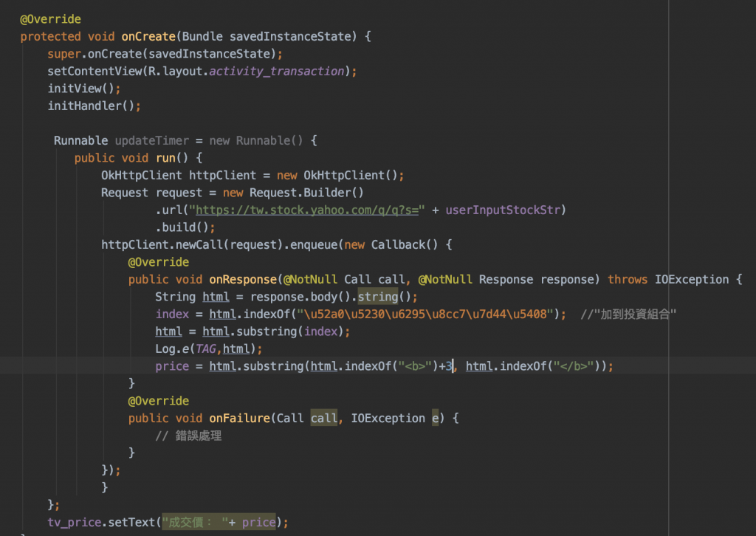Click the onResponse method name
The height and width of the screenshot is (536, 756).
point(243,280)
